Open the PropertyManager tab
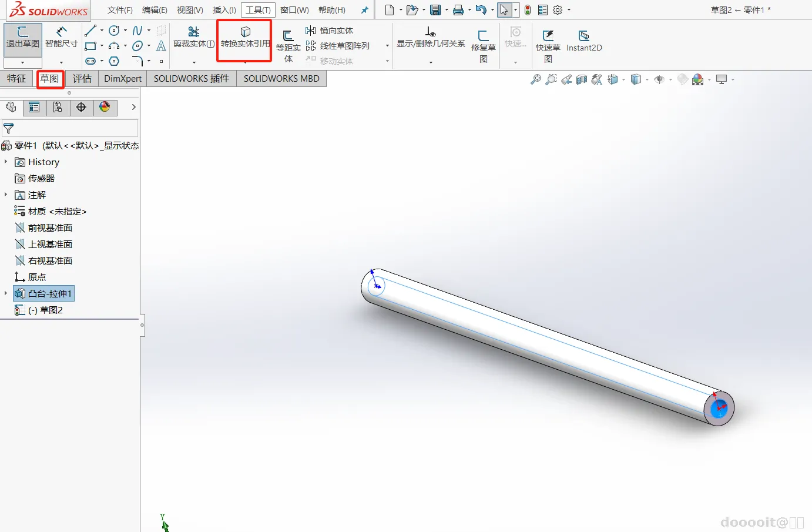Viewport: 812px width, 532px height. pos(34,107)
